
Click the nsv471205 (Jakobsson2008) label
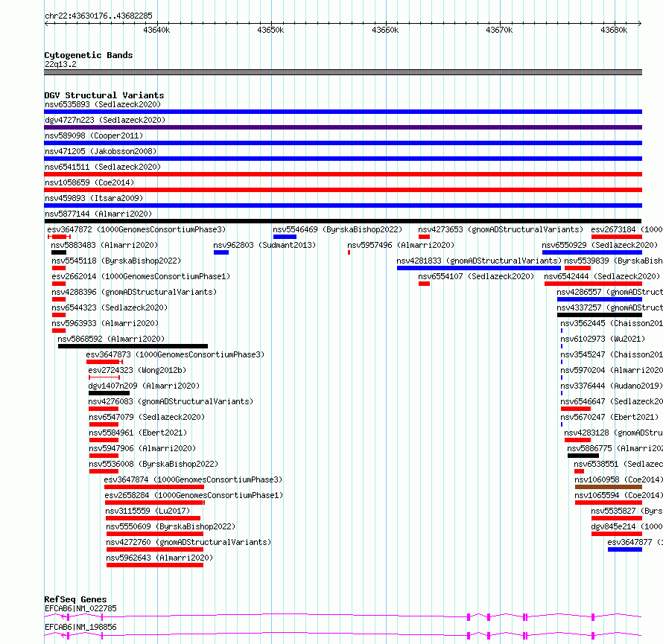101,151
